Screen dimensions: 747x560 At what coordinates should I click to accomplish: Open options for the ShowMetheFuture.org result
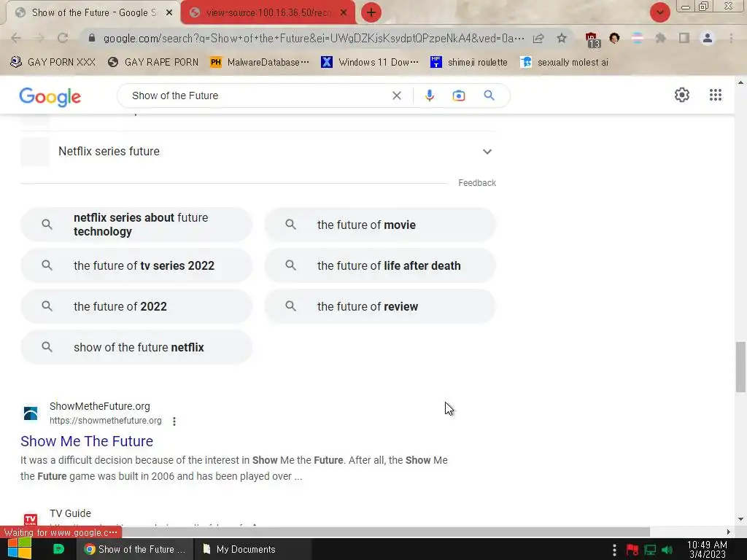(174, 421)
